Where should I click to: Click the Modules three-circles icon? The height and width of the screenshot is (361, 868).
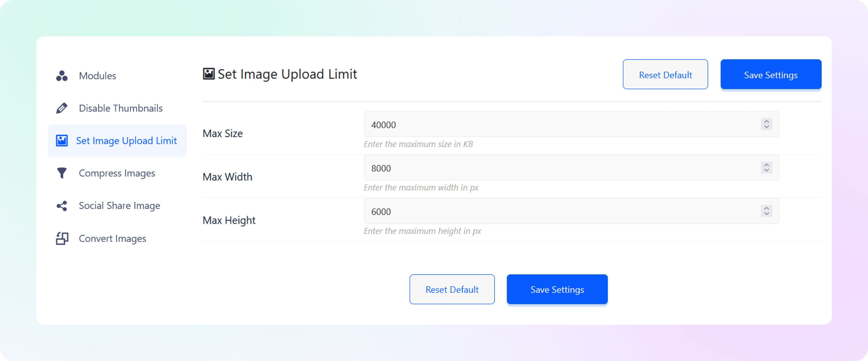tap(62, 76)
